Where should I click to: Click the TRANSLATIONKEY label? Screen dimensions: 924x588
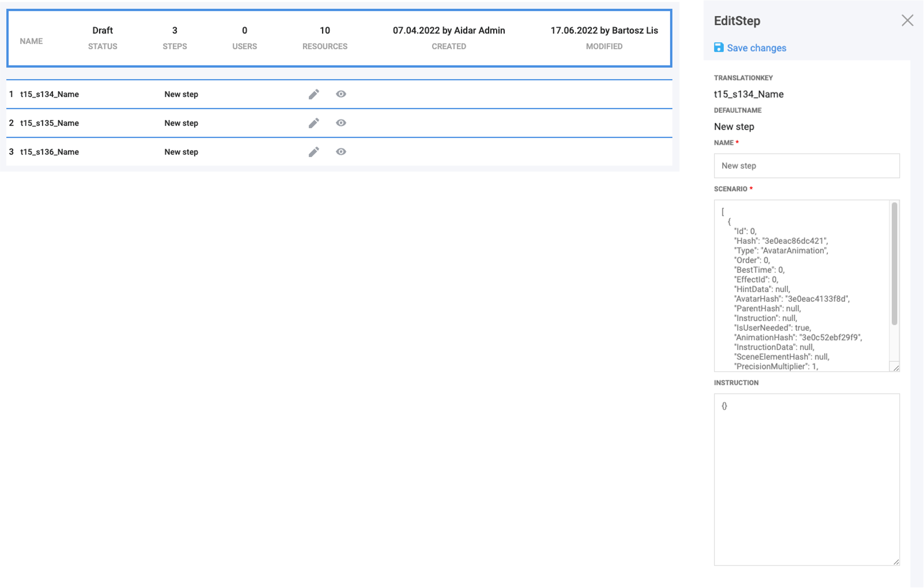(x=743, y=78)
